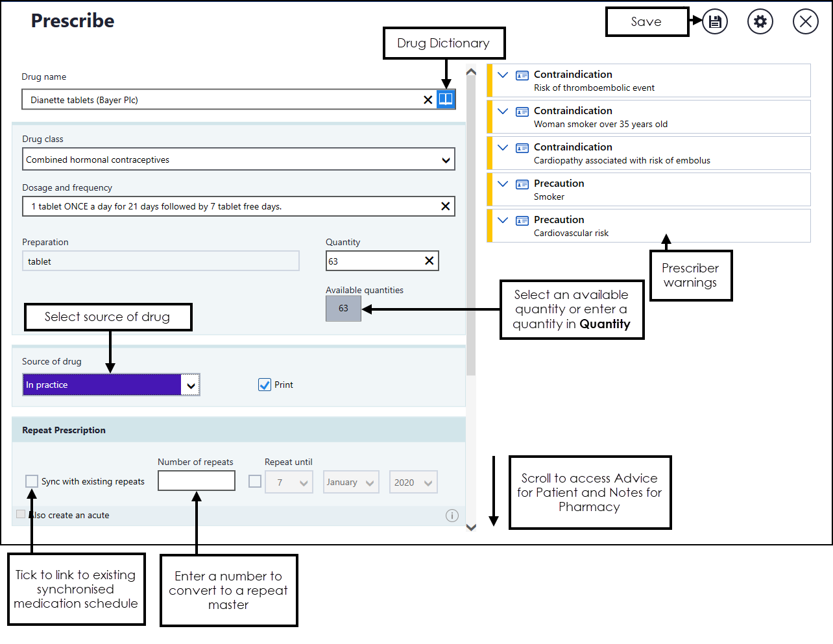Expand the Cardiovascular risk precaution
Screen dimensions: 833x644
coord(503,220)
